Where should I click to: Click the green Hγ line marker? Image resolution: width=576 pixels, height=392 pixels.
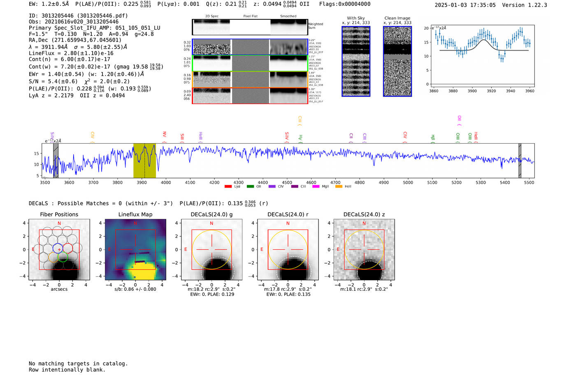(x=300, y=139)
